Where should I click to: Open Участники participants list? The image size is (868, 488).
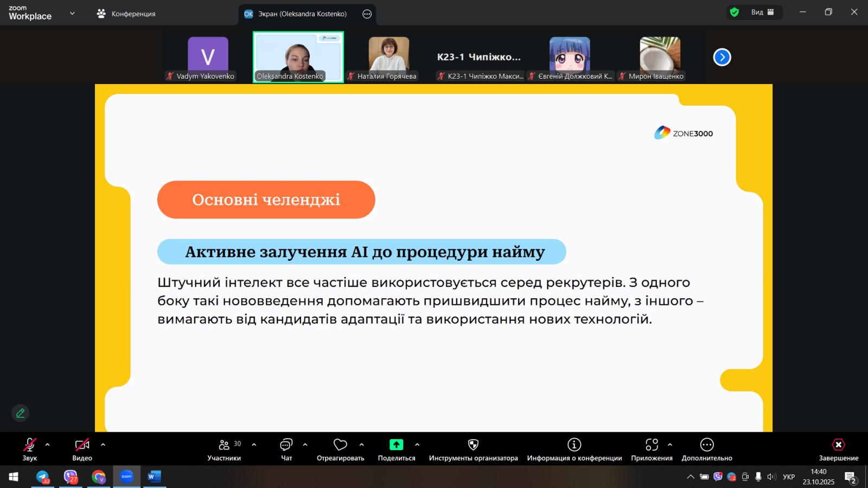point(224,445)
